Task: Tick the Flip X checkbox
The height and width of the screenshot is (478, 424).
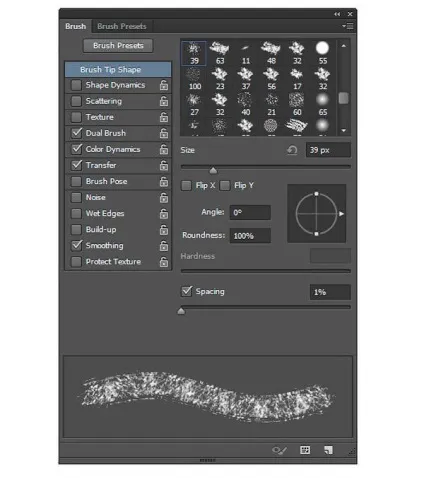Action: pos(186,185)
